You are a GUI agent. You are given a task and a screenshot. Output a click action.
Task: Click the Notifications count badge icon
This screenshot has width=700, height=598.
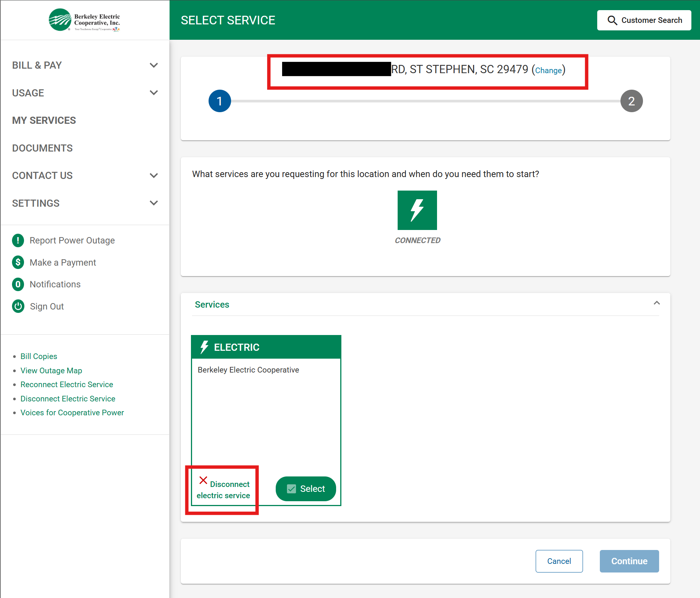pyautogui.click(x=18, y=284)
